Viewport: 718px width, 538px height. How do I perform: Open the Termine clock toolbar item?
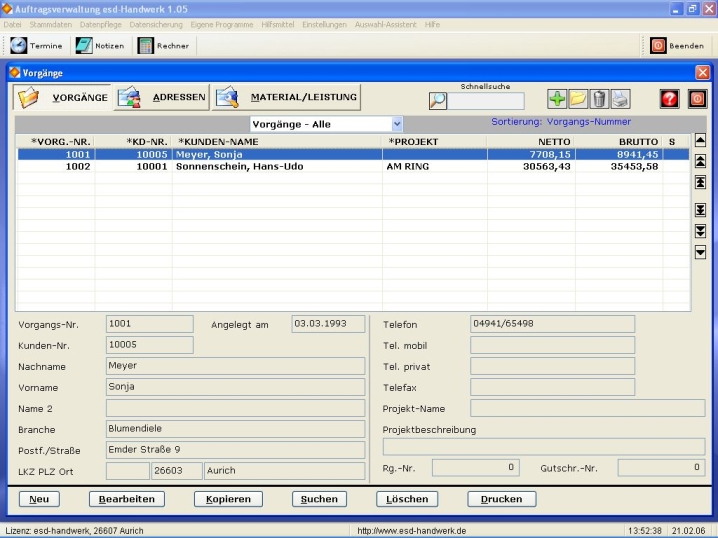[36, 46]
